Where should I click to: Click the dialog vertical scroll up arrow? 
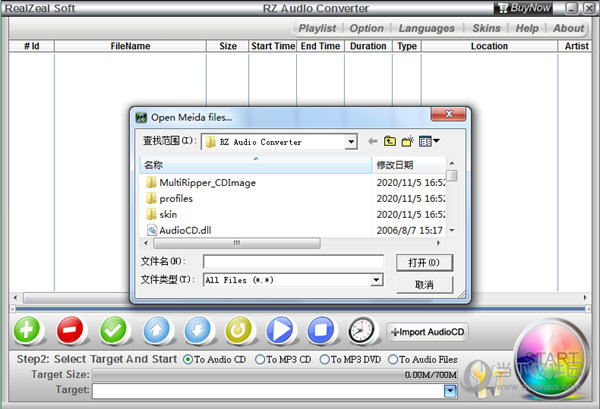coord(452,163)
